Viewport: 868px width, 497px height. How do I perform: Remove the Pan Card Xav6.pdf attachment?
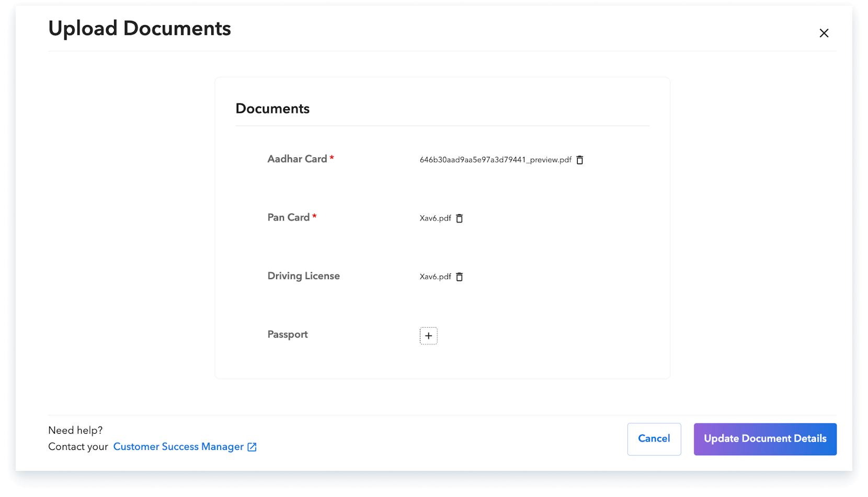click(x=459, y=218)
